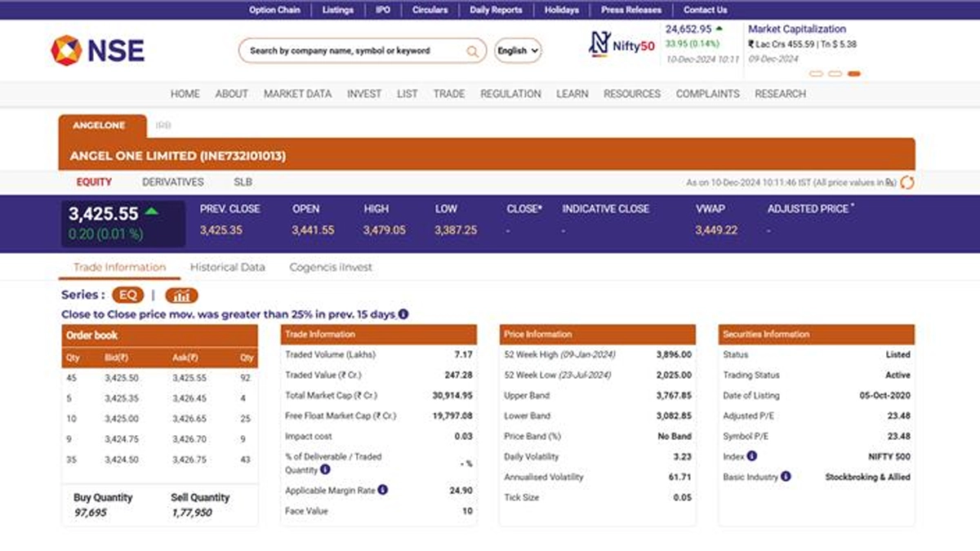Screen dimensions: 980x551
Task: Switch to the DERIVATIVES tab
Action: coord(172,182)
